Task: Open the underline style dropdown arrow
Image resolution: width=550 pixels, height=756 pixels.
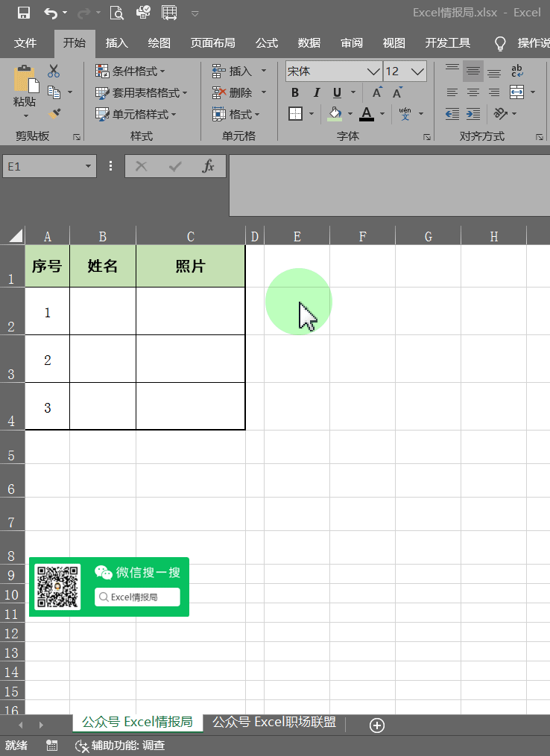Action: click(x=353, y=92)
